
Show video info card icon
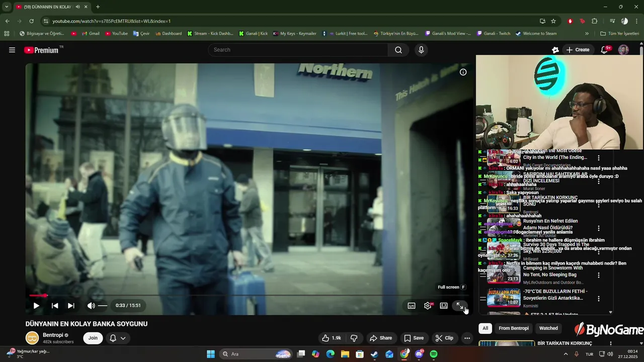[463, 72]
